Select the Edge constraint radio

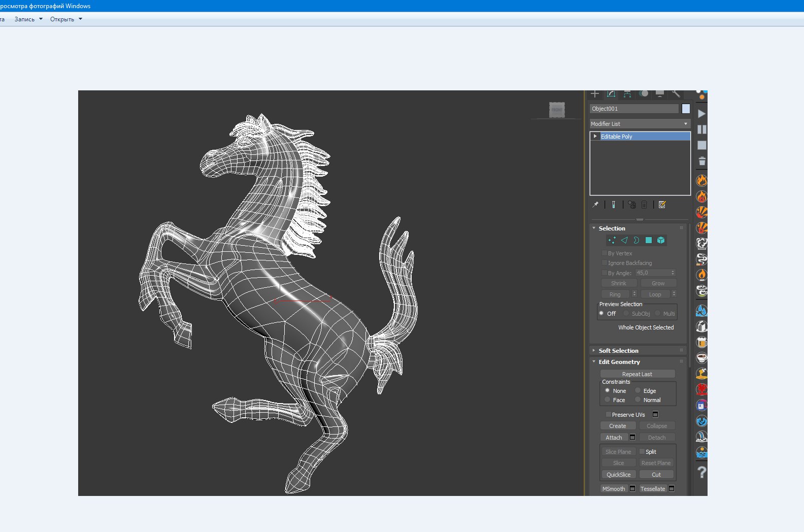pyautogui.click(x=638, y=390)
